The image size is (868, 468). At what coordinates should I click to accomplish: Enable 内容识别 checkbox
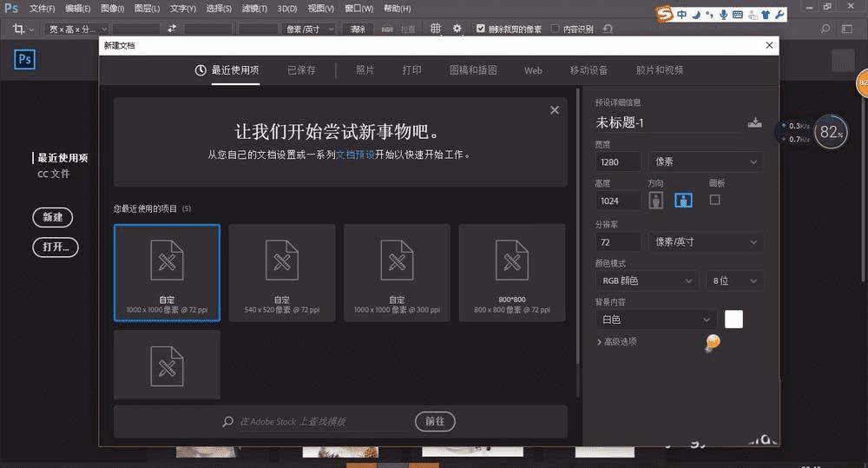pos(556,29)
